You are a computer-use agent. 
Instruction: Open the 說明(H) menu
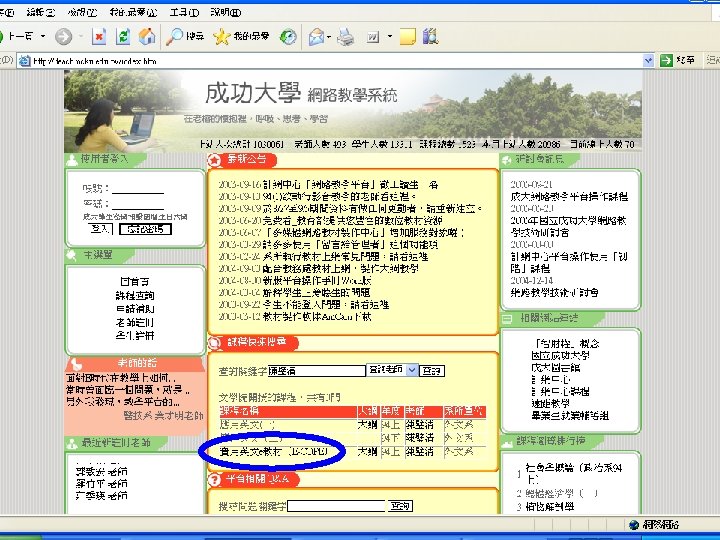tap(225, 12)
